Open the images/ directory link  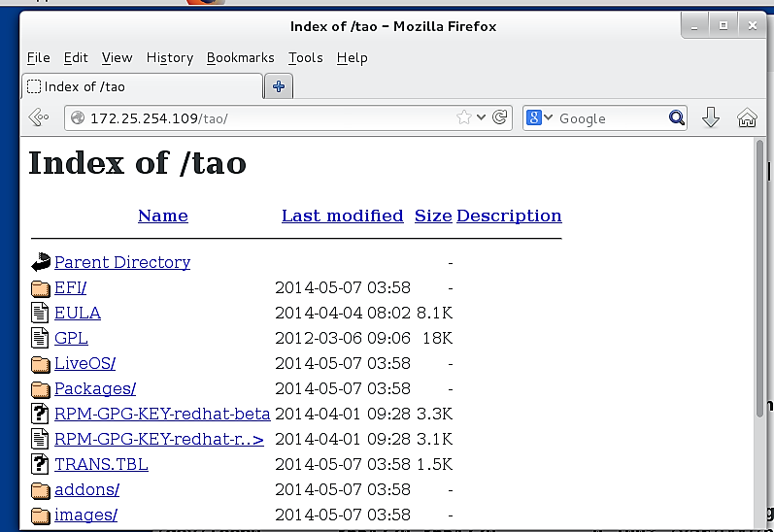(x=85, y=515)
